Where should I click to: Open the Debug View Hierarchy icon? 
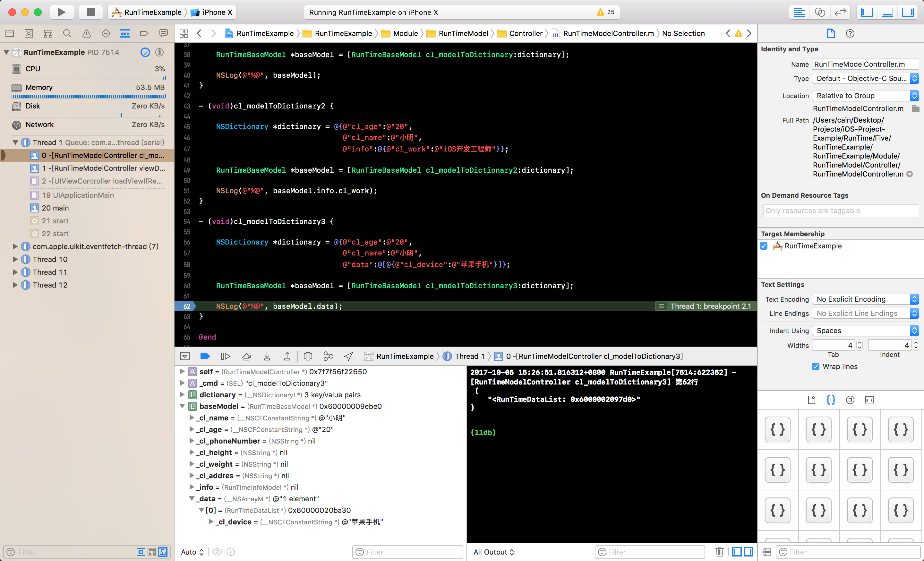coord(308,356)
